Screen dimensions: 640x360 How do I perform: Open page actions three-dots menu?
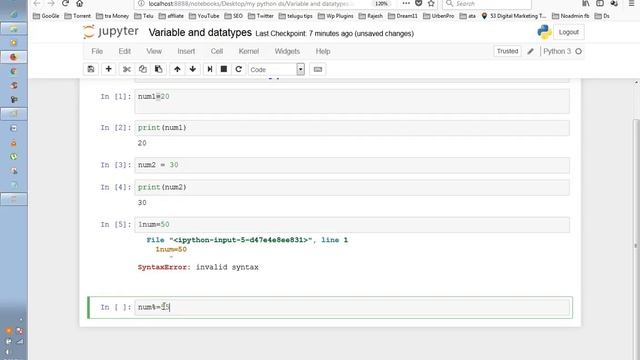pos(406,3)
